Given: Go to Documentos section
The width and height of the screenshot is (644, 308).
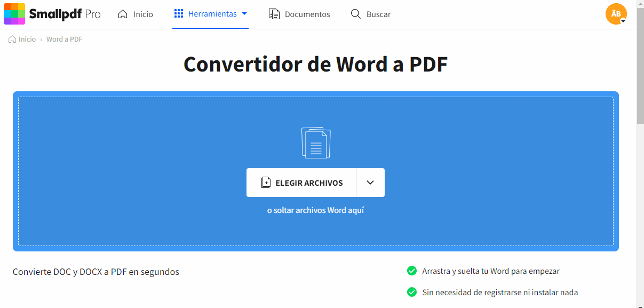Looking at the screenshot, I should tap(299, 14).
